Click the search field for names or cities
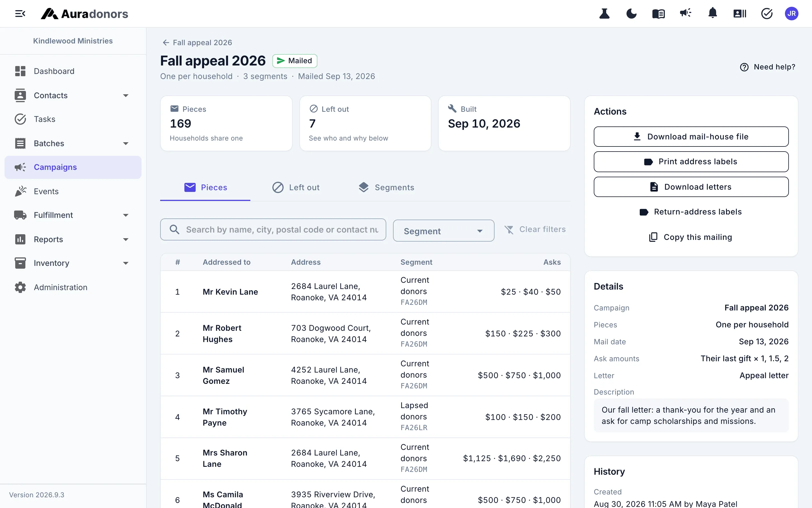Viewport: 812px width, 508px height. 273,229
